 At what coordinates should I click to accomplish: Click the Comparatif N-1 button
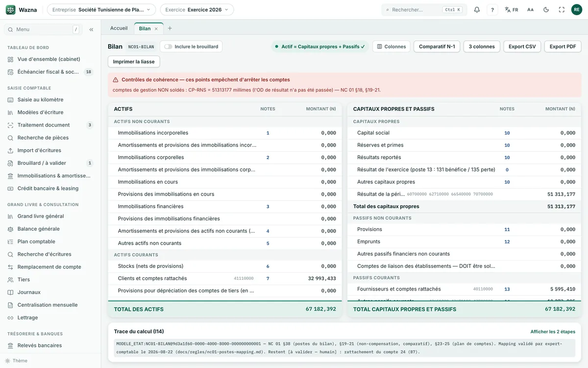pyautogui.click(x=437, y=47)
